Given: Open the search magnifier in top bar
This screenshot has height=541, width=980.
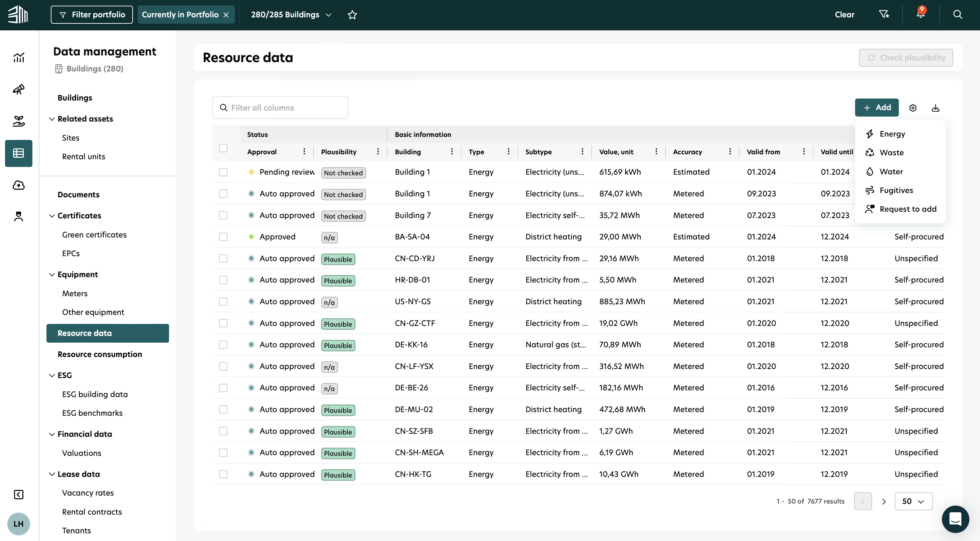Looking at the screenshot, I should pyautogui.click(x=958, y=14).
